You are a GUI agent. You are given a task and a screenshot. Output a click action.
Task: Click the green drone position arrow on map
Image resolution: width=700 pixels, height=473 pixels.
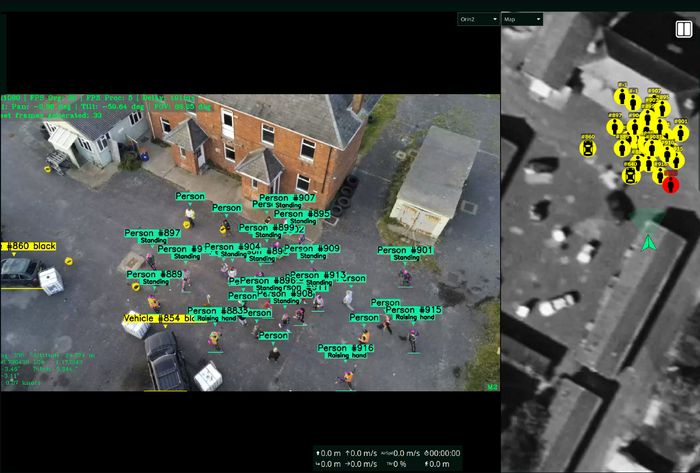click(648, 241)
